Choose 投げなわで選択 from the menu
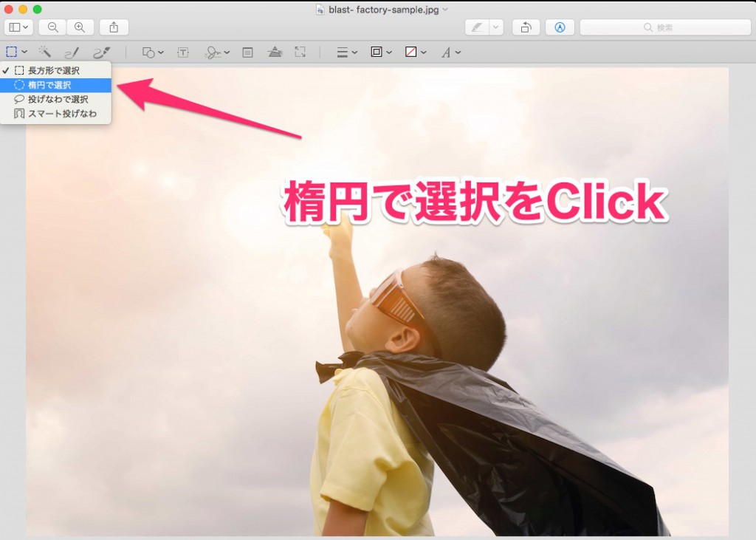 tap(56, 100)
